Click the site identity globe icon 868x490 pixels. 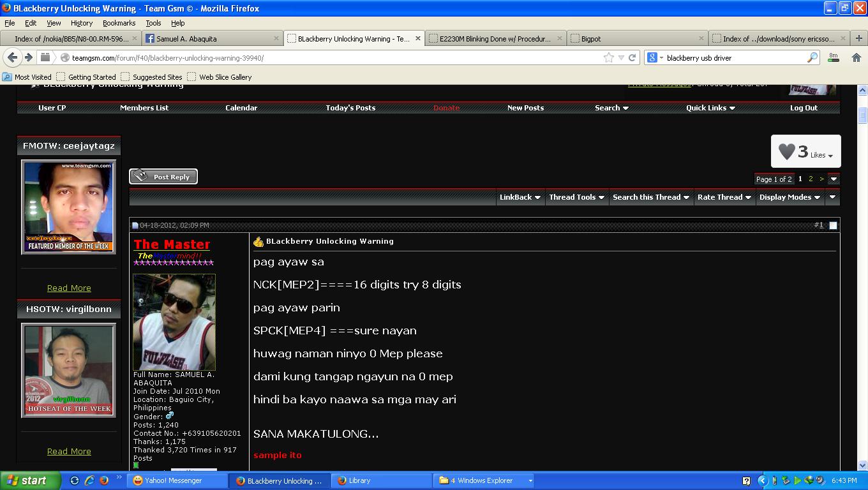pyautogui.click(x=64, y=57)
